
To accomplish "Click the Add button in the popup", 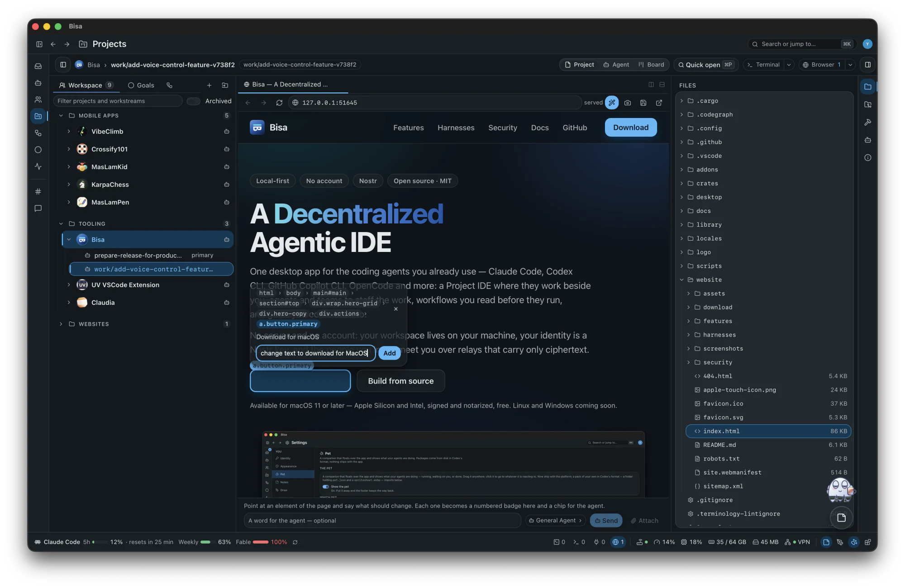I will click(x=390, y=353).
